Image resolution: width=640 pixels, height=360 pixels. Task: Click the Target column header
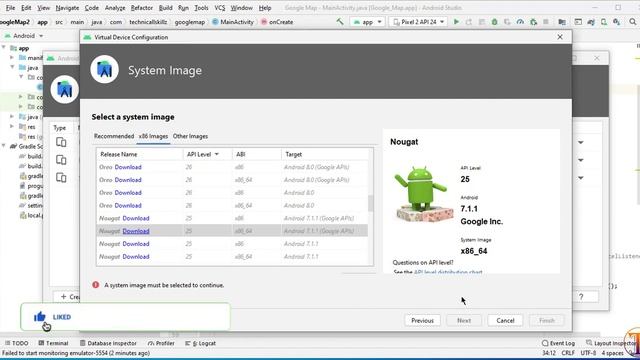tap(324, 154)
